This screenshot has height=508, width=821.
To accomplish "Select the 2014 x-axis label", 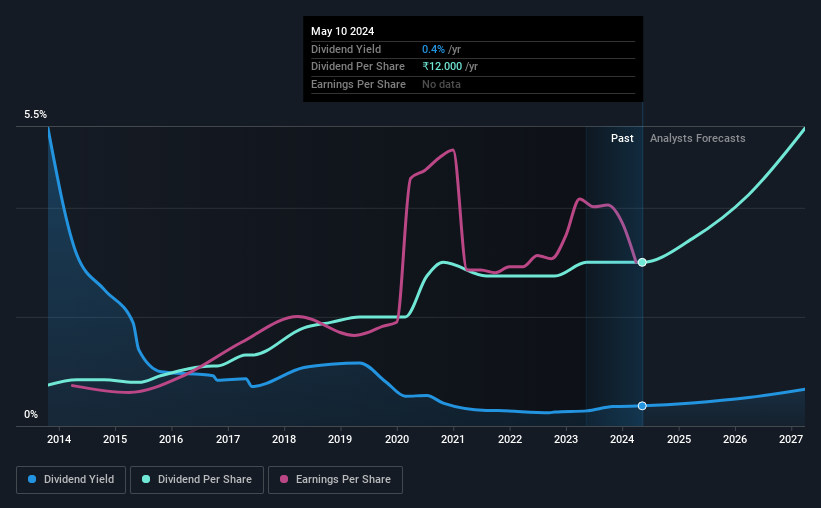I will click(x=59, y=439).
